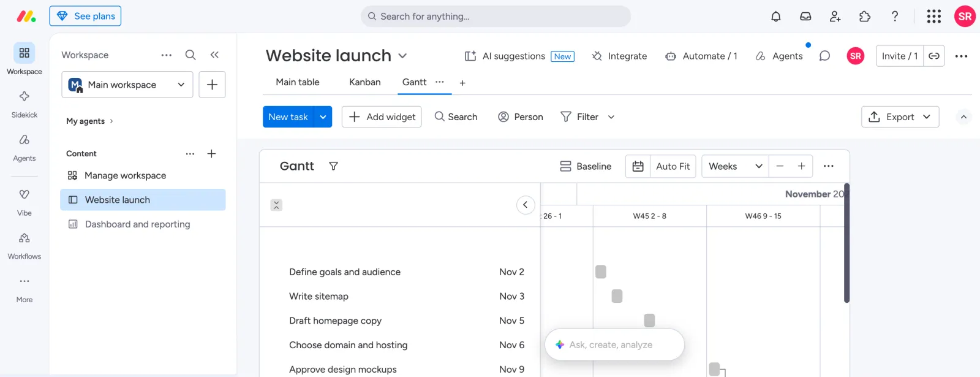Collapse the workspace sidebar panel
The height and width of the screenshot is (377, 980).
214,55
